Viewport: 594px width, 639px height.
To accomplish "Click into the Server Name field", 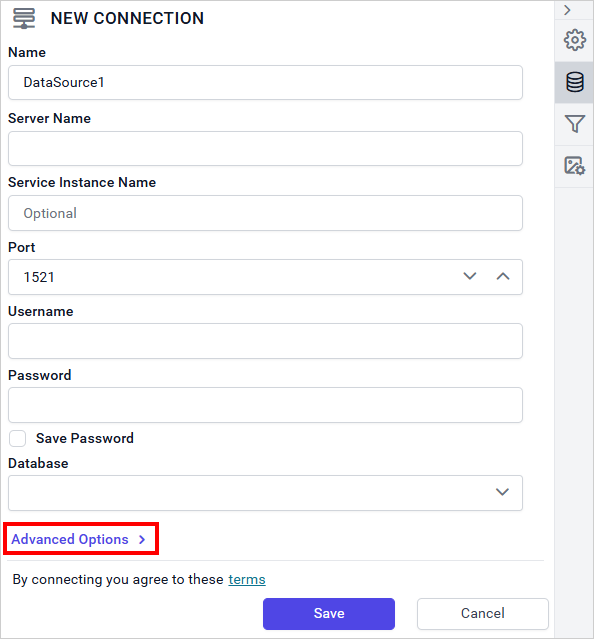I will coord(265,148).
